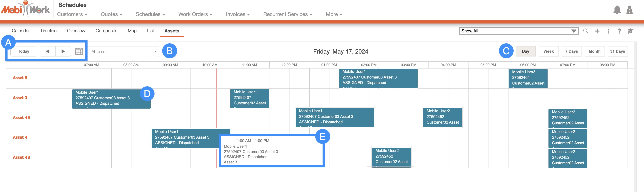The image size is (644, 192).
Task: Click the question mark help icon
Action: (619, 31)
